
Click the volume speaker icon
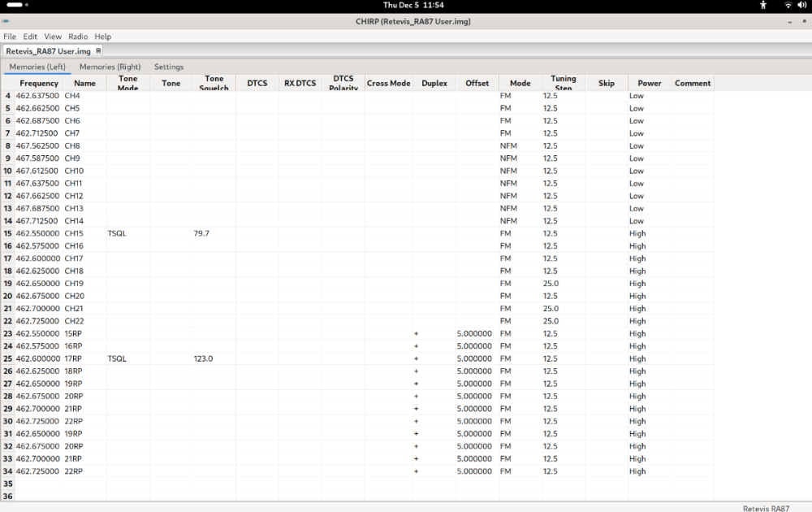point(801,5)
